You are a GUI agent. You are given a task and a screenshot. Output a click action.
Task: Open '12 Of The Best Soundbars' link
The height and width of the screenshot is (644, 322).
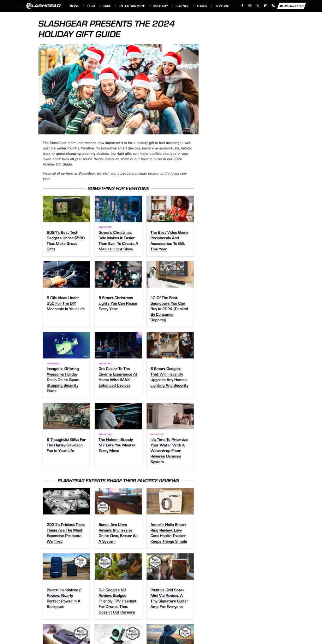click(169, 309)
